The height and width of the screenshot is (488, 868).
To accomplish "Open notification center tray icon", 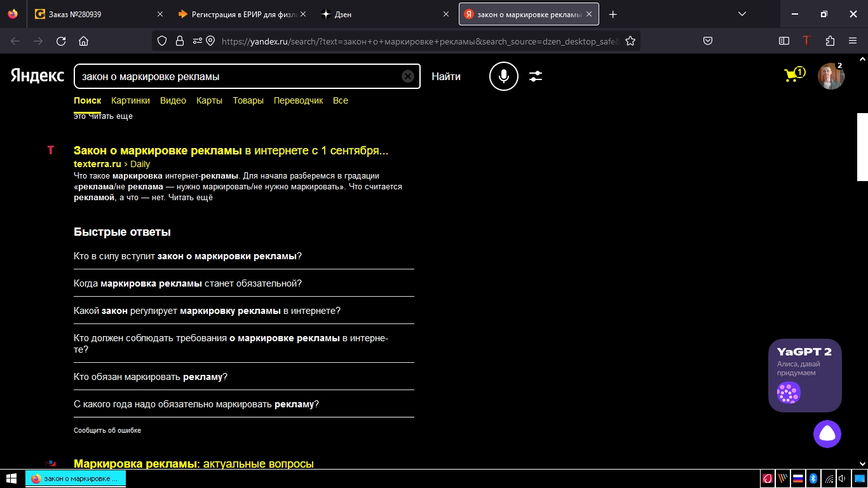I will point(858,478).
